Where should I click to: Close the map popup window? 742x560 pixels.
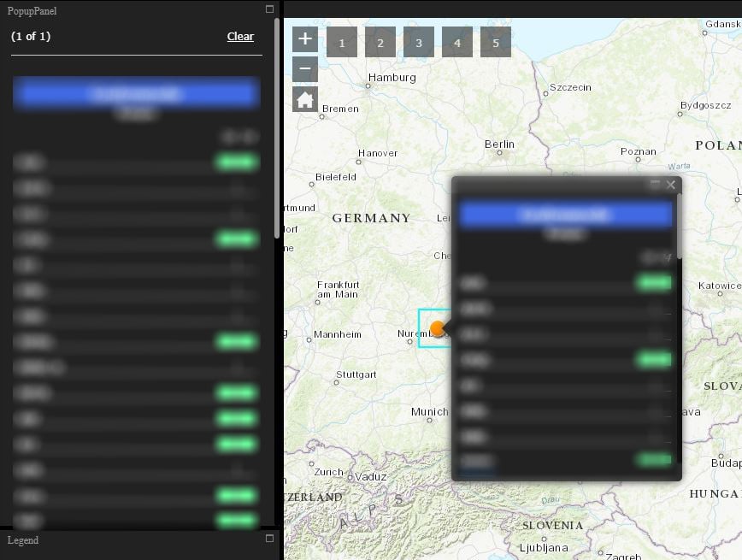pyautogui.click(x=670, y=185)
